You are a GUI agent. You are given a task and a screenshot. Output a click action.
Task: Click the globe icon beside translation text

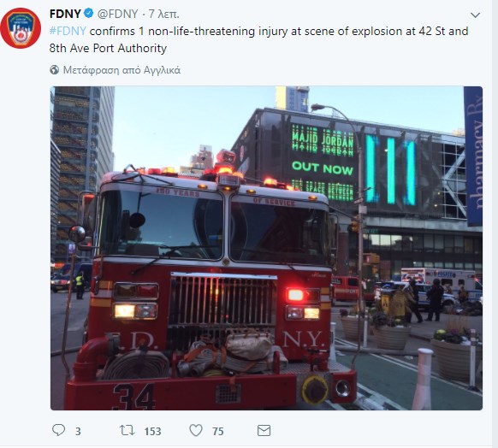coord(54,70)
